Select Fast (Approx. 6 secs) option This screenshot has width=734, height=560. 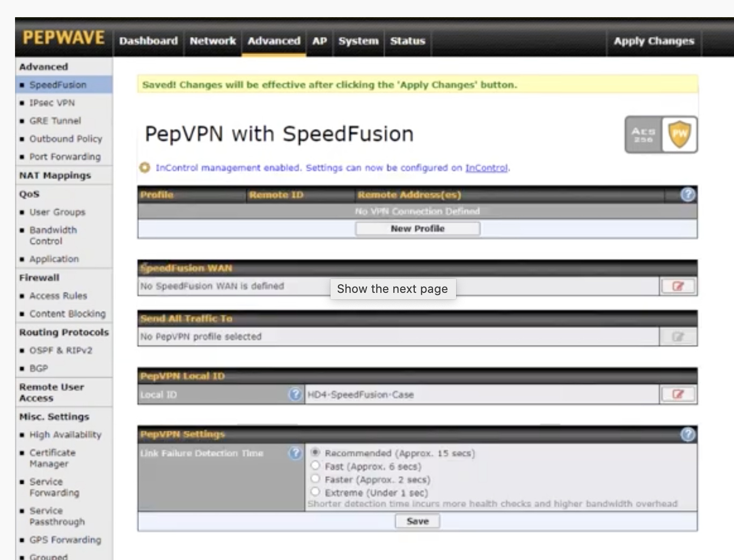click(315, 466)
